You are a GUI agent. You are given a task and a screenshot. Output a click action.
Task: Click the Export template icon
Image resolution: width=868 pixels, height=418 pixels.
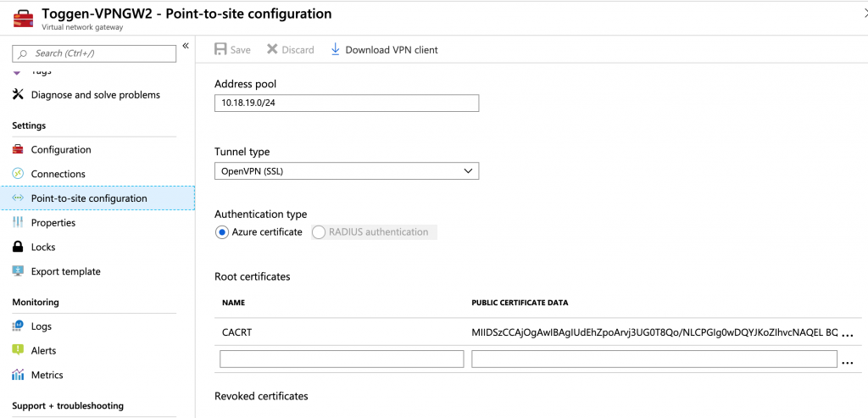[x=18, y=272]
